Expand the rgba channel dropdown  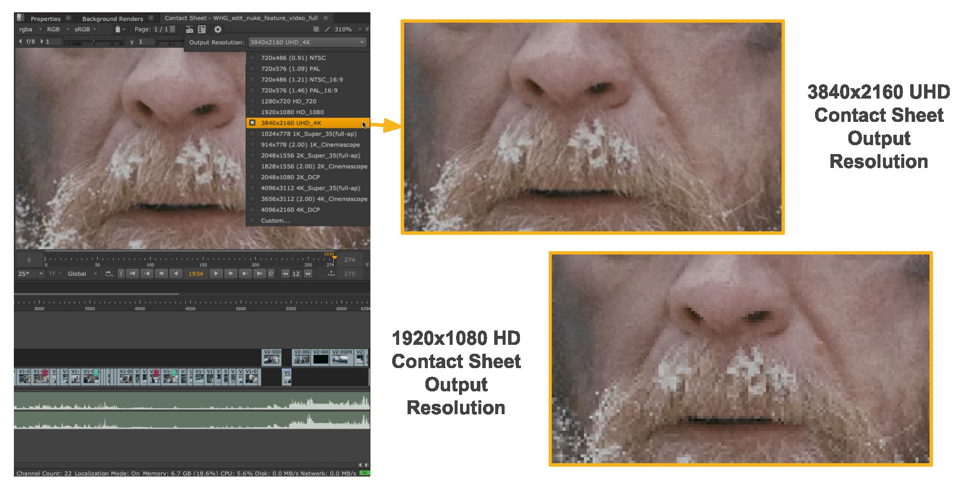click(30, 30)
